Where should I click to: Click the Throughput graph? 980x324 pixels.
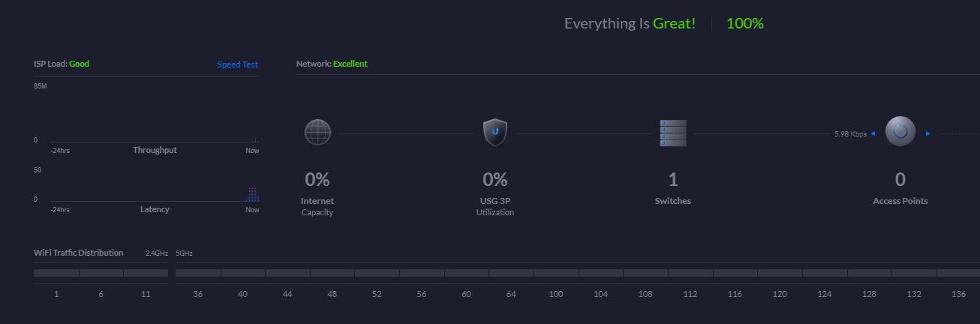coord(155,114)
